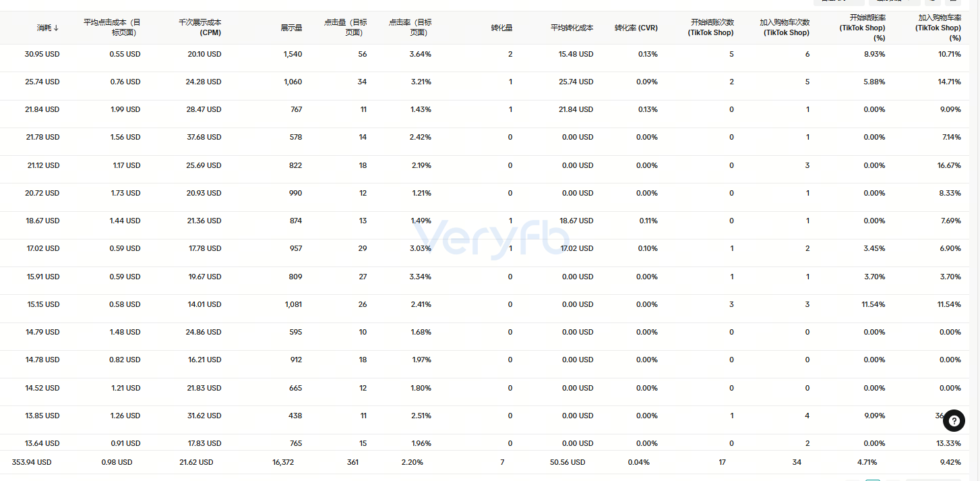Screen dimensions: 980x481
Task: Click the total spend 353.94 USD
Action: 32,462
